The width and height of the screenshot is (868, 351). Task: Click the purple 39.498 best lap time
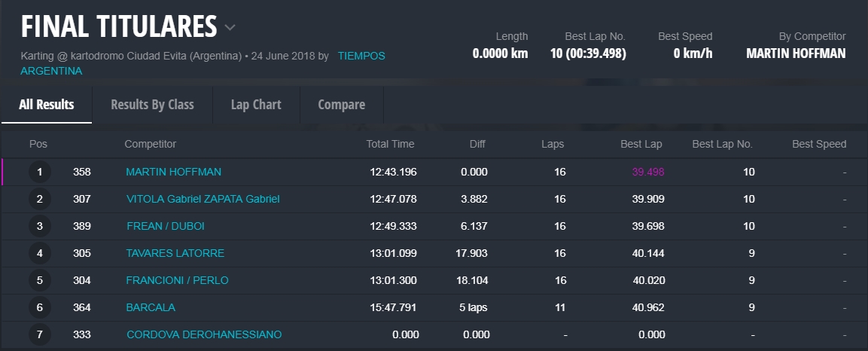pyautogui.click(x=648, y=172)
